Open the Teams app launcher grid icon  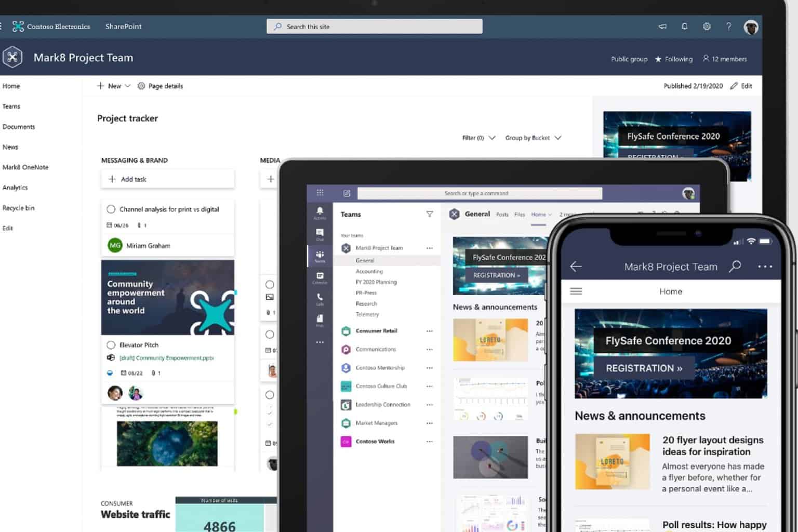[x=320, y=193]
